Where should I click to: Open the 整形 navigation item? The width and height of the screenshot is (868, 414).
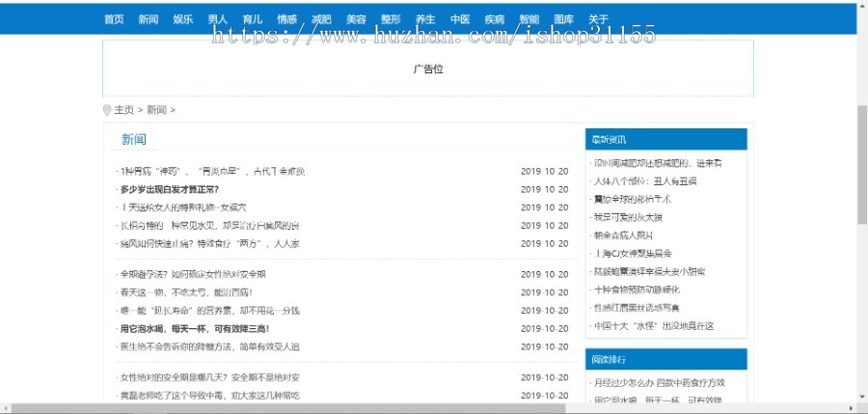tap(391, 19)
